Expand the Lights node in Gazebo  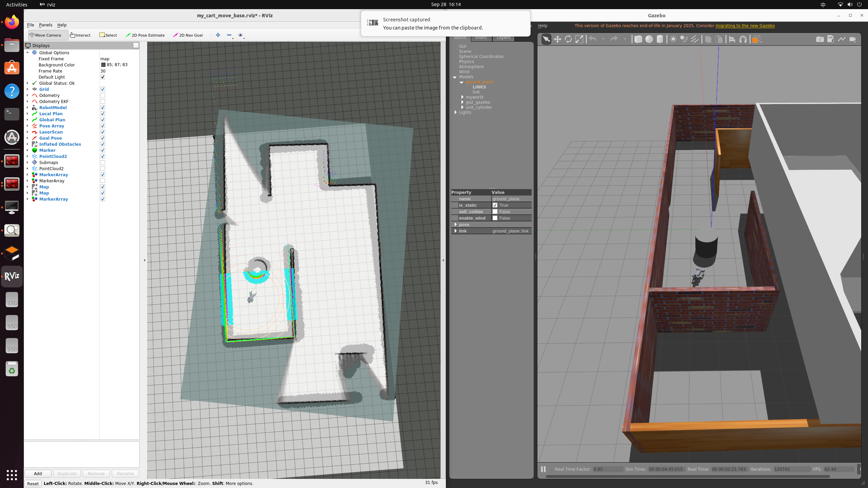(x=456, y=112)
